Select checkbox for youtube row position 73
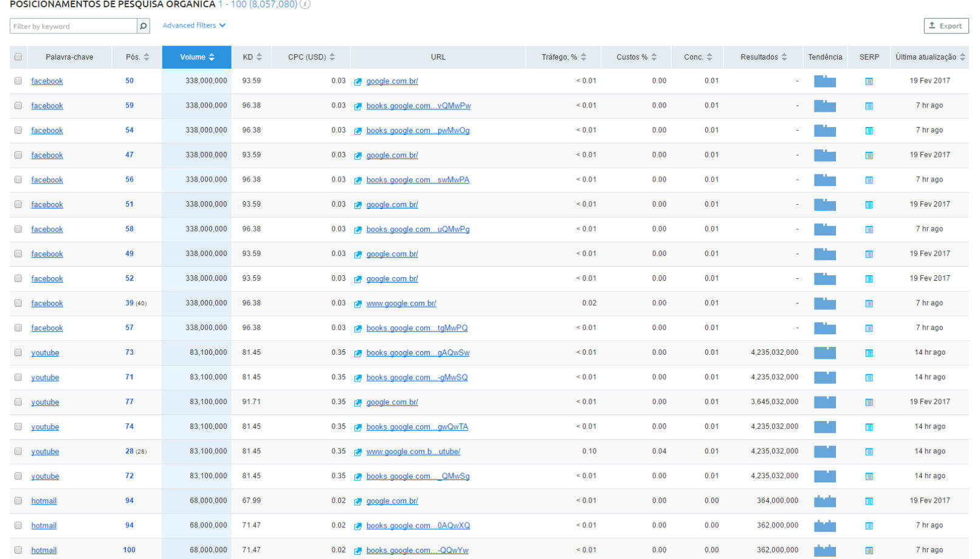 (18, 352)
